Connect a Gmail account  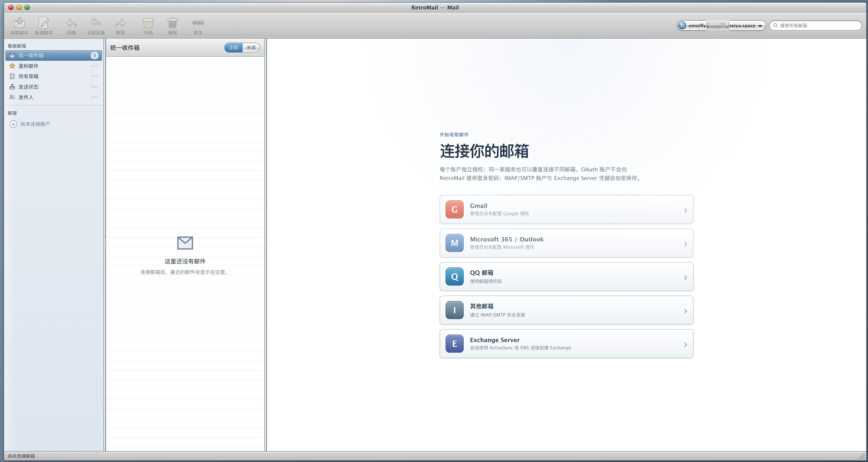click(x=566, y=210)
